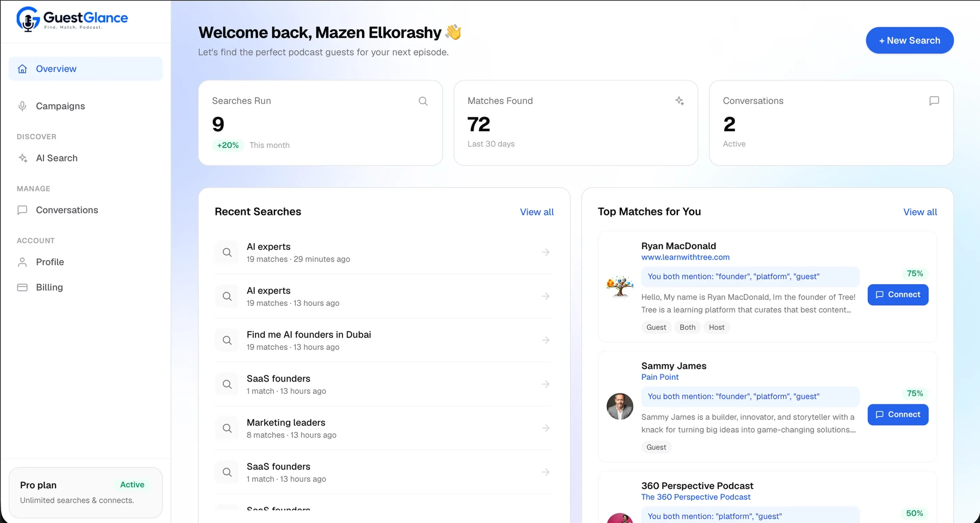Connect with Ryan MacDonald
980x523 pixels.
click(898, 295)
